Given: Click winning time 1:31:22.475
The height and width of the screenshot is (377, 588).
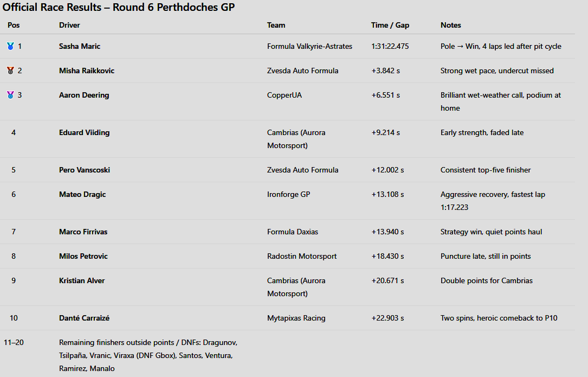Looking at the screenshot, I should (x=390, y=47).
